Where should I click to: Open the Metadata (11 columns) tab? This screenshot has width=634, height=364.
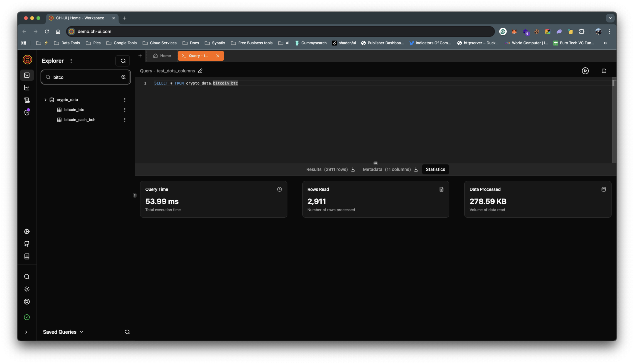(387, 169)
